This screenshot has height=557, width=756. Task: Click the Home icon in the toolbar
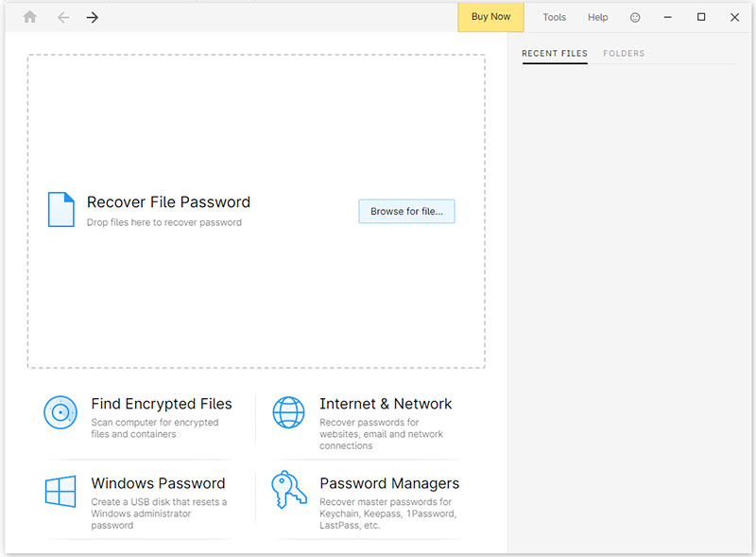tap(30, 17)
